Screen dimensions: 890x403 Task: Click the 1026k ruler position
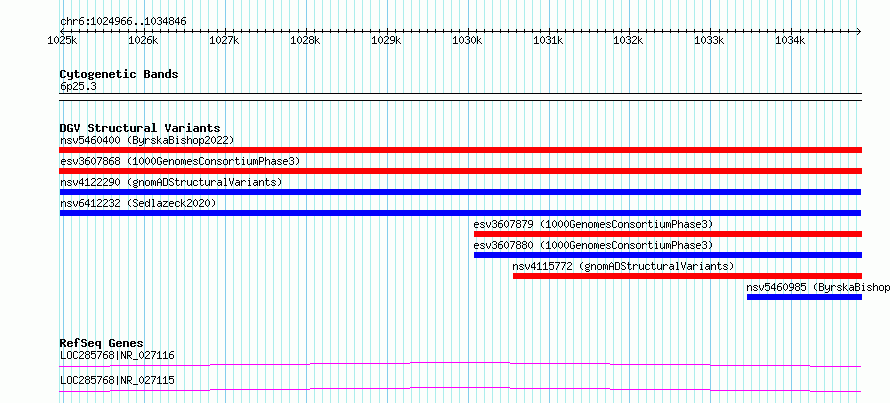pyautogui.click(x=144, y=41)
